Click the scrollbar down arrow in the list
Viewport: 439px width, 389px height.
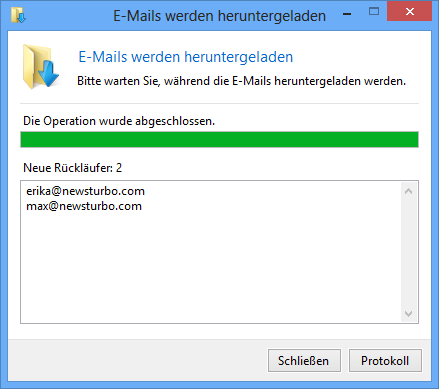click(408, 314)
